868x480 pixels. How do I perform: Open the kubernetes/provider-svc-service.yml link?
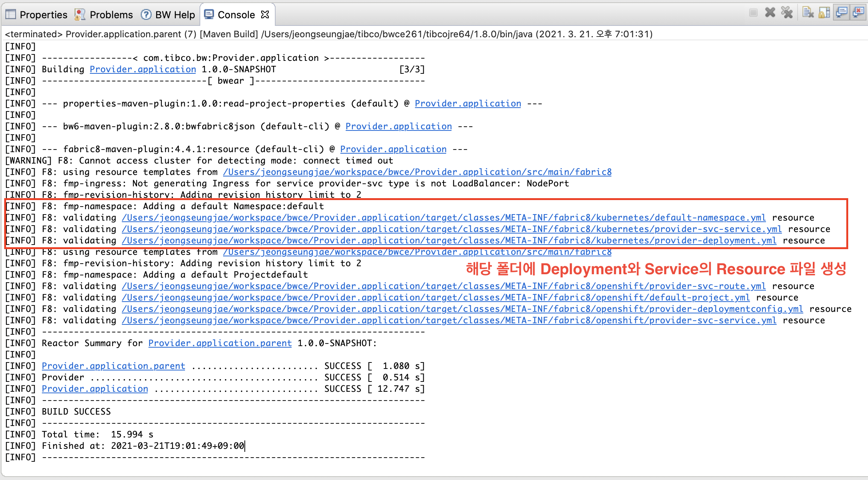[452, 229]
